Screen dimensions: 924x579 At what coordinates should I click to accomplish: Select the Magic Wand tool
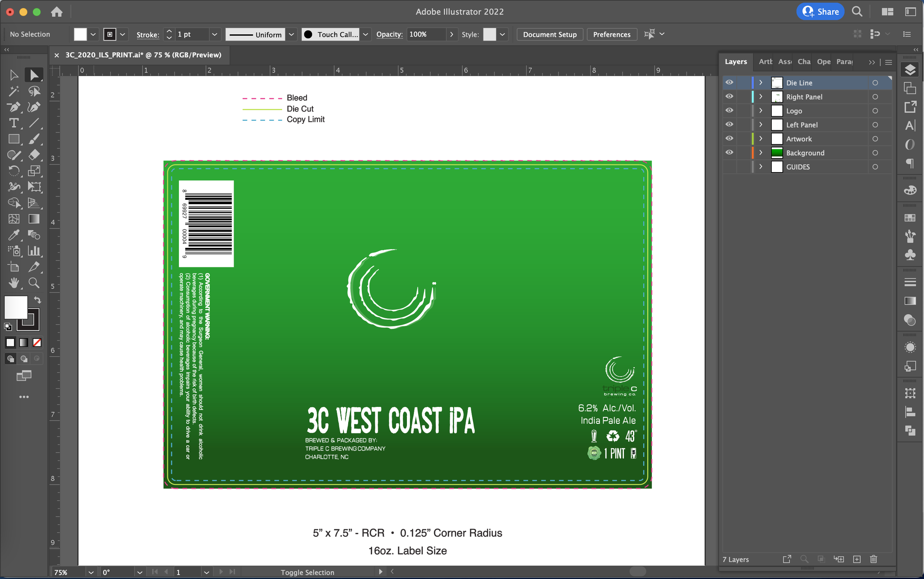point(14,91)
